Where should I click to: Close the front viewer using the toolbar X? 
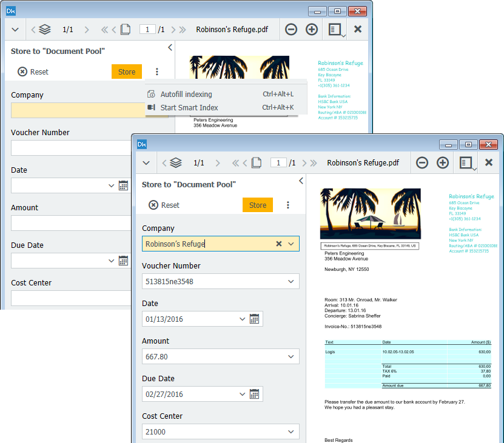(x=488, y=162)
